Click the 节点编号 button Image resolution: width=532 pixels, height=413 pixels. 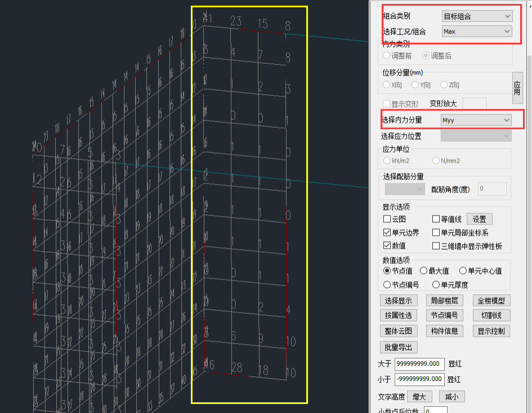(445, 316)
